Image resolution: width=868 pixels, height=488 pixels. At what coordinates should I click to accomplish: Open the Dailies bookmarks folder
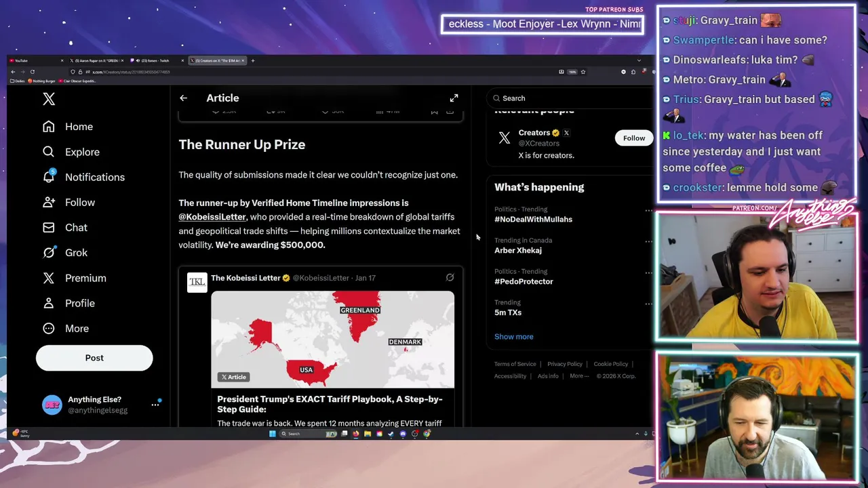click(x=18, y=81)
